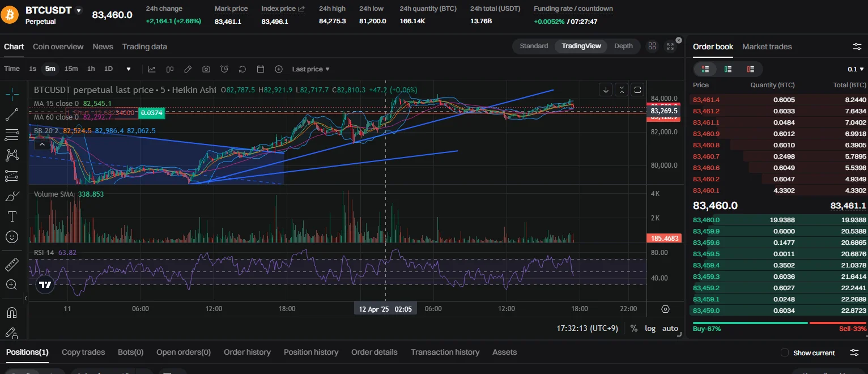The height and width of the screenshot is (374, 868).
Task: Click the collapse pane arrows button
Action: tap(622, 90)
